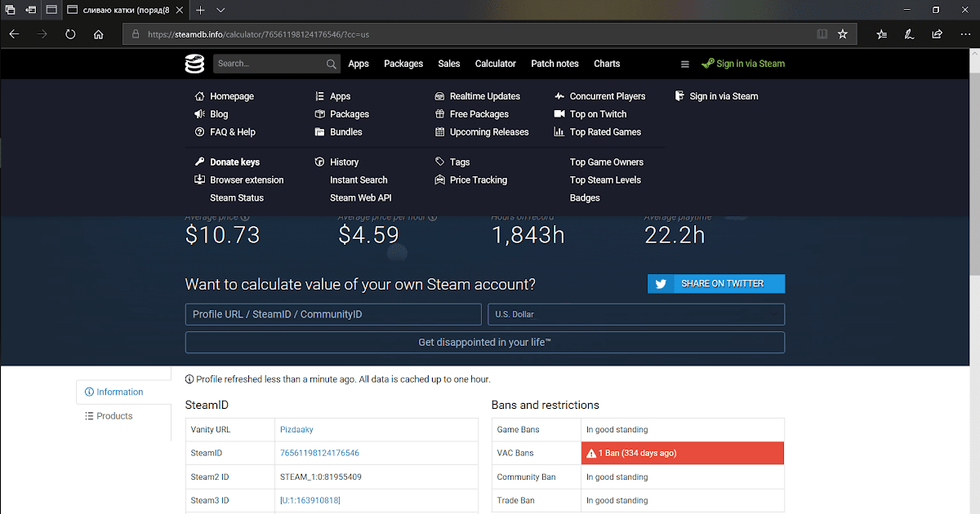Viewport: 980px width, 514px height.
Task: Select the Products sidebar tab
Action: [114, 416]
